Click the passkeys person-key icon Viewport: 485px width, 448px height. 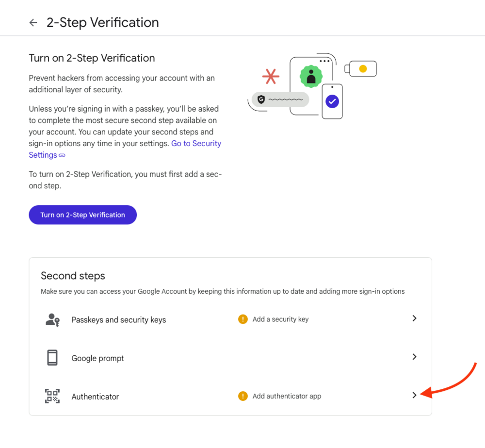[52, 320]
